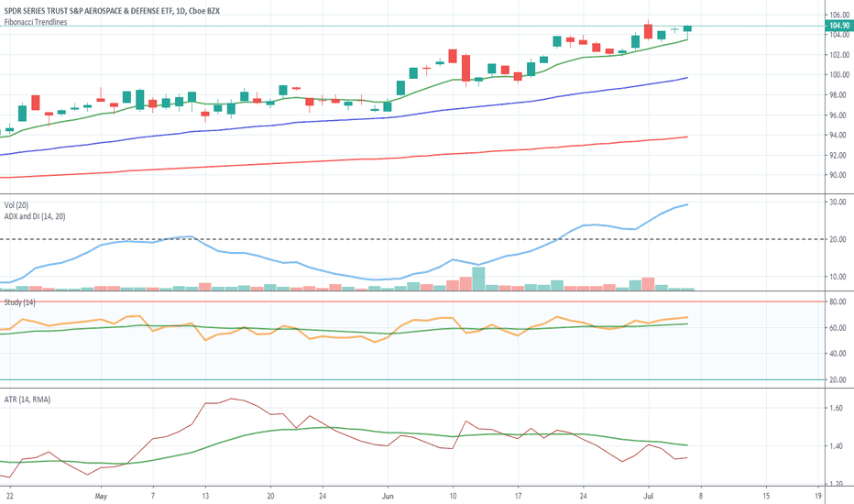
Task: Click date 17 on the time axis
Action: click(x=518, y=496)
